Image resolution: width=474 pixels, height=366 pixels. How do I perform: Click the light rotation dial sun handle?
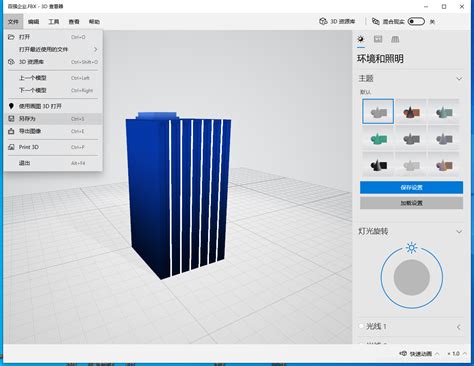pyautogui.click(x=412, y=248)
